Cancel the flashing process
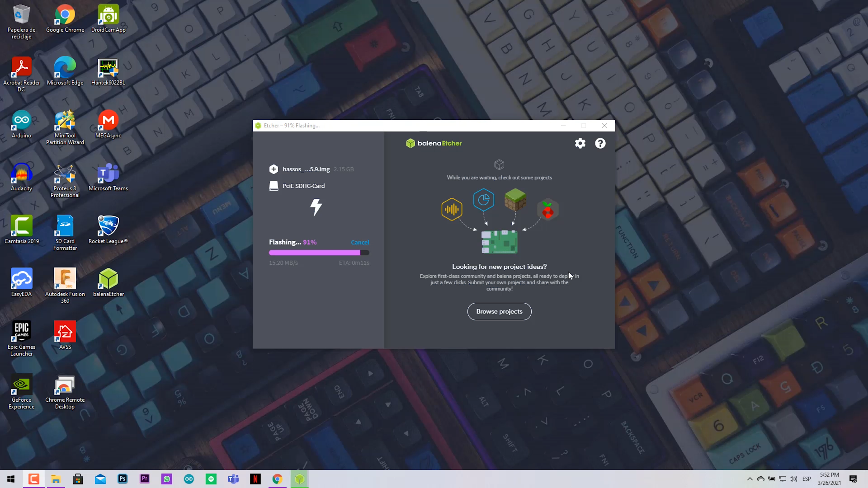Screen dimensions: 868x488 pos(360,242)
